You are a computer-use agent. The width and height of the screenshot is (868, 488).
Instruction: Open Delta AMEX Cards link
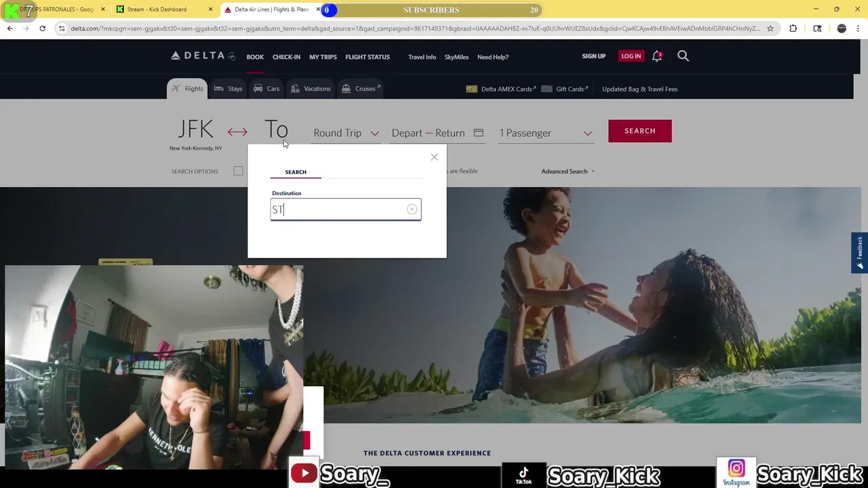click(x=501, y=89)
